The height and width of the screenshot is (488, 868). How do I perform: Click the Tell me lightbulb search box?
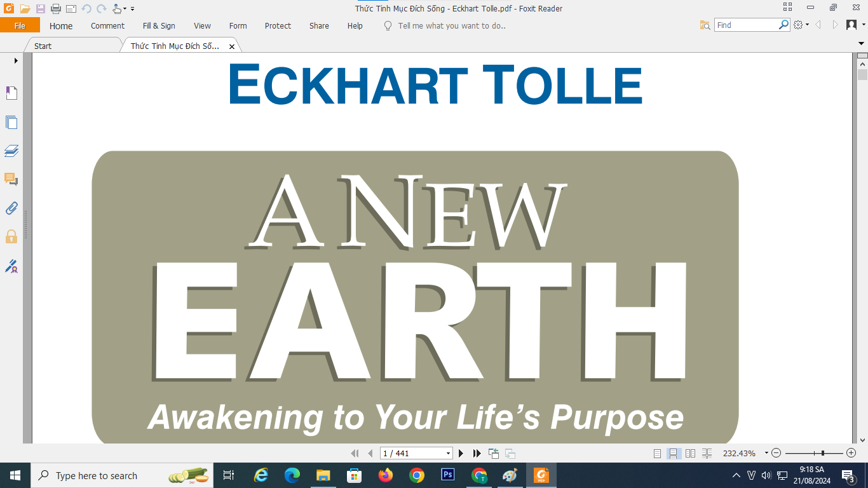445,25
